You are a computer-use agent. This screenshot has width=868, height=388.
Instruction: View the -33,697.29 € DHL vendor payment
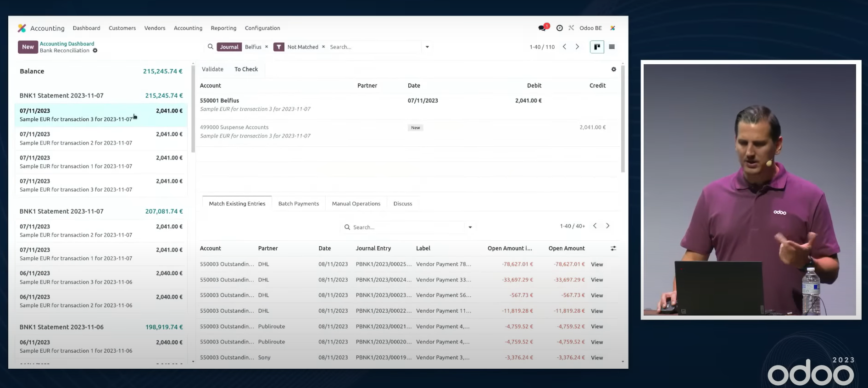point(597,280)
